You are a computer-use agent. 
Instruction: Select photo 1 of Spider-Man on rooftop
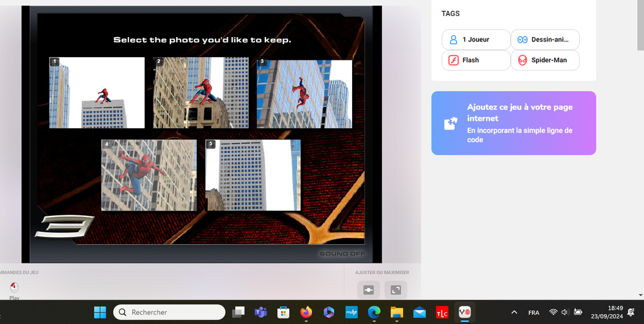97,93
